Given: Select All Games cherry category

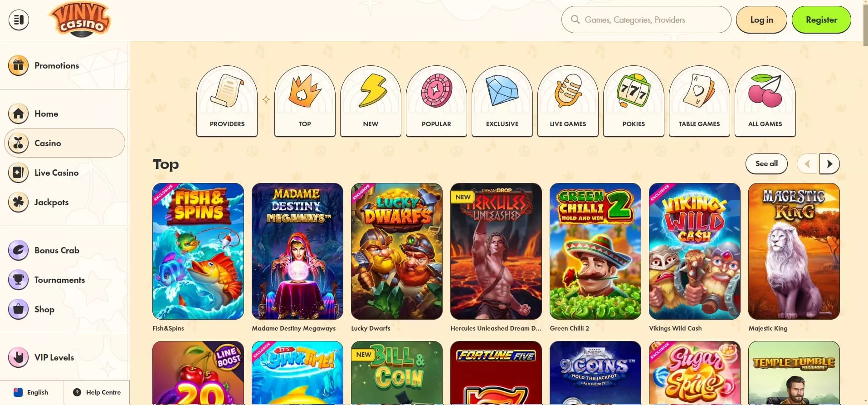Looking at the screenshot, I should (765, 101).
